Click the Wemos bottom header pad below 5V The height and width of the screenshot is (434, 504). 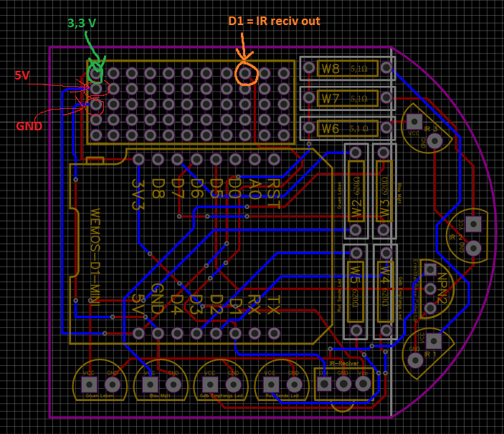point(138,333)
